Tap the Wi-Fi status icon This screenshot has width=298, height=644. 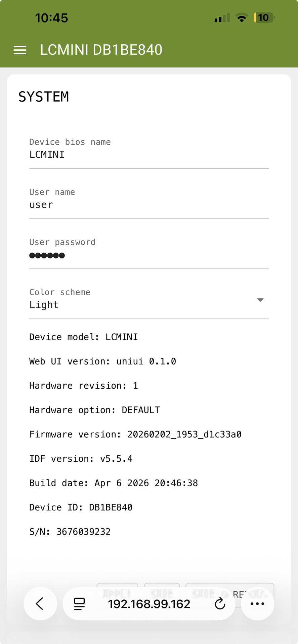coord(242,17)
